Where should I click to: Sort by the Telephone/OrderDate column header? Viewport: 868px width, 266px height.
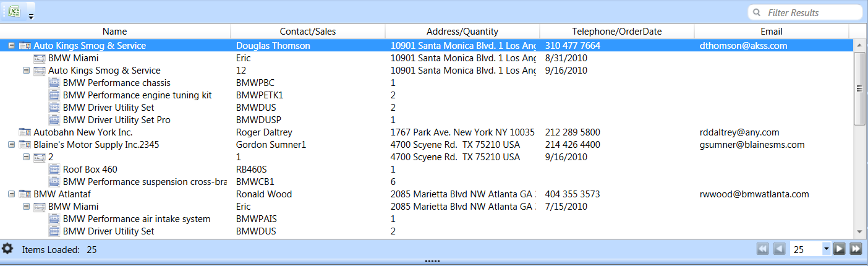[x=617, y=32]
